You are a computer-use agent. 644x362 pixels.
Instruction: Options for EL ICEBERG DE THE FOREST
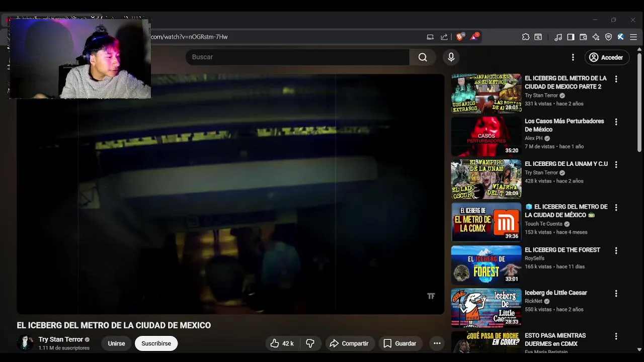pos(616,250)
